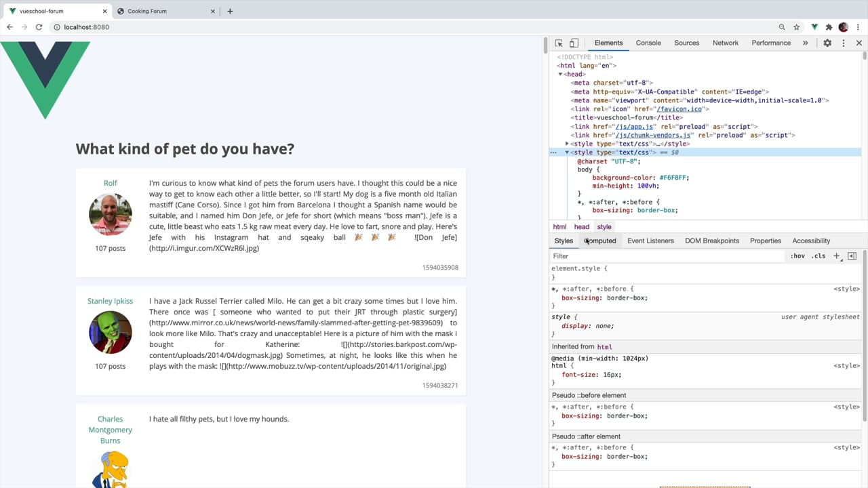Select style in the breadcrumb bar
Image resolution: width=868 pixels, height=488 pixels.
tap(604, 227)
